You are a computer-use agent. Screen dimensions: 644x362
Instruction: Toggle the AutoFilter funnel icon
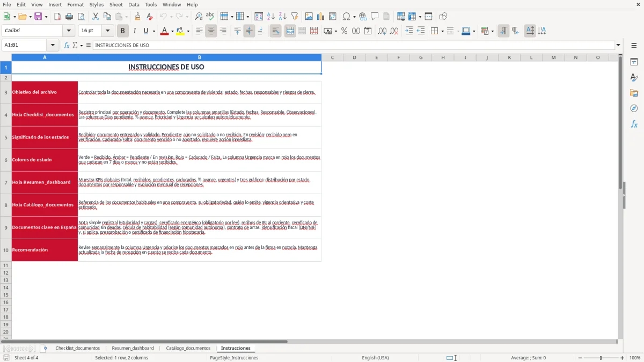click(294, 17)
